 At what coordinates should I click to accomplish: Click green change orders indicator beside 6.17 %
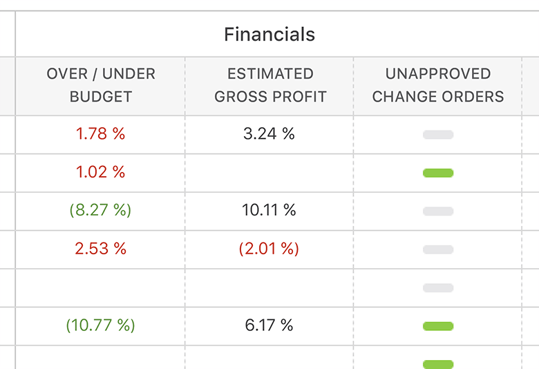point(438,326)
